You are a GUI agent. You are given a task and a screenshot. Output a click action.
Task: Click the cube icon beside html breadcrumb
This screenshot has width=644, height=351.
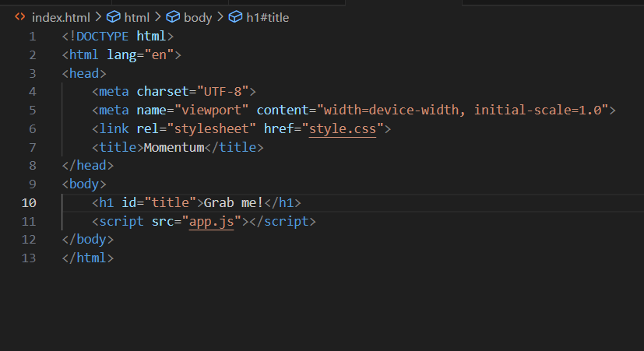click(x=114, y=17)
